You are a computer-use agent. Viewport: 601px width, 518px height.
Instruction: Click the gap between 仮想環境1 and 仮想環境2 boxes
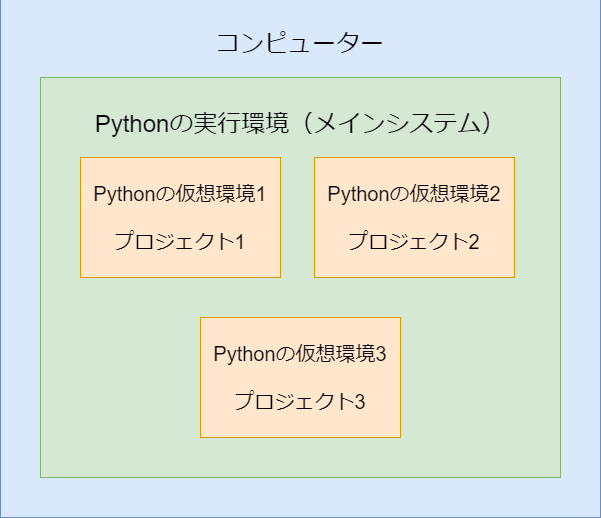(x=297, y=217)
